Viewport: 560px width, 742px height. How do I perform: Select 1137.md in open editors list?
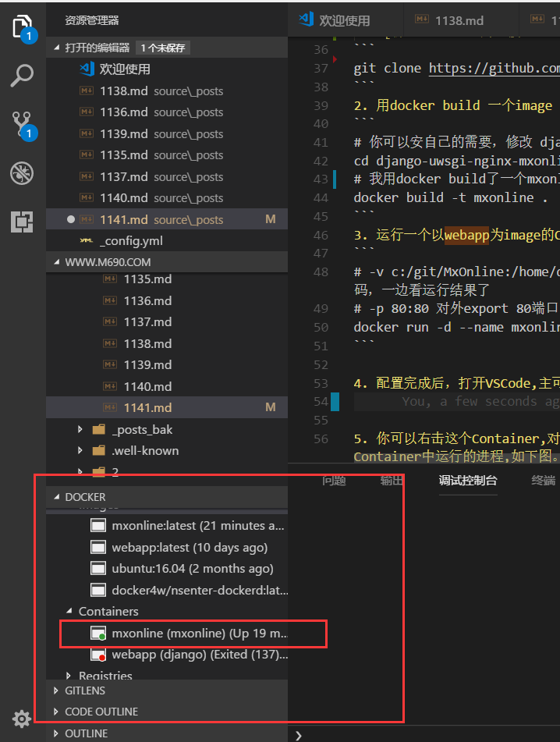coord(167,176)
